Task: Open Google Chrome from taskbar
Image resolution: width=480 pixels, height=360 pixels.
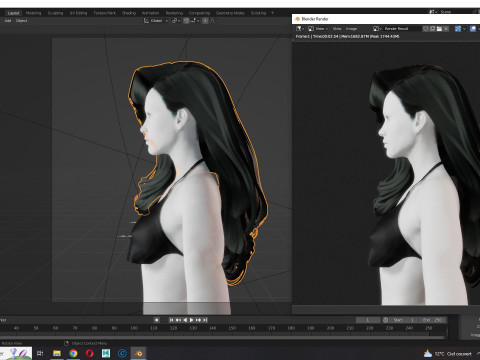Action: pyautogui.click(x=73, y=353)
